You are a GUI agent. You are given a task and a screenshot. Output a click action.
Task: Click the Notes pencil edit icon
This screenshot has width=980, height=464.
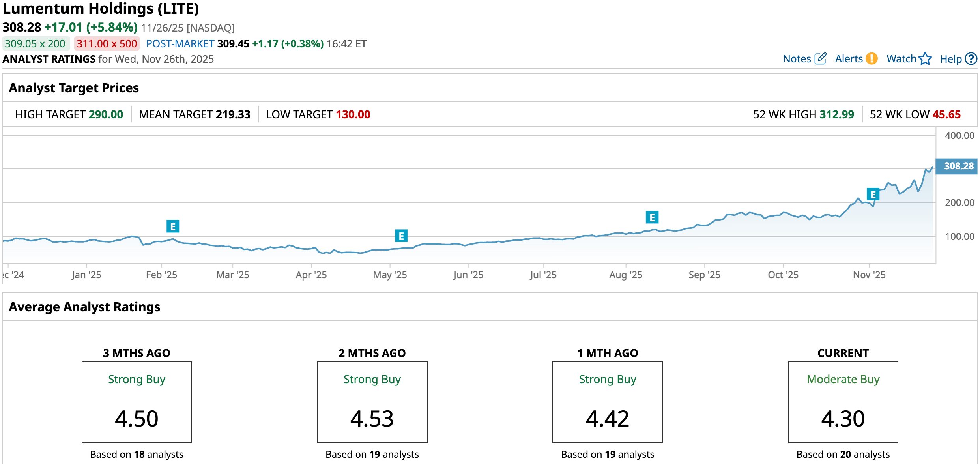[x=820, y=59]
